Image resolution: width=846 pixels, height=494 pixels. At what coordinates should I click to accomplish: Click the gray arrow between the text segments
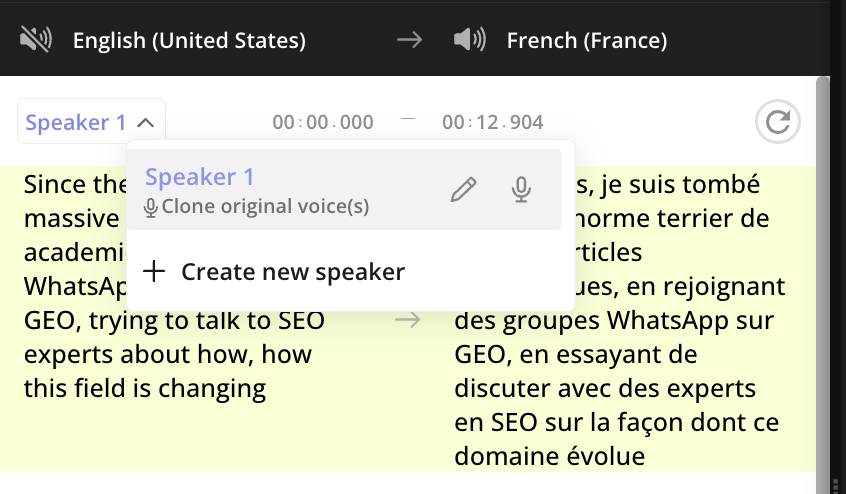click(x=407, y=320)
